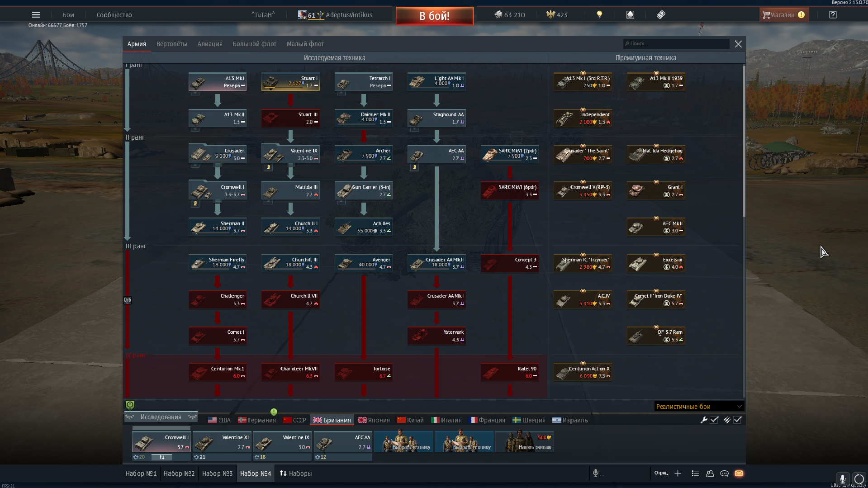Open the hamburger main menu
The width and height of the screenshot is (868, 488).
pos(36,15)
